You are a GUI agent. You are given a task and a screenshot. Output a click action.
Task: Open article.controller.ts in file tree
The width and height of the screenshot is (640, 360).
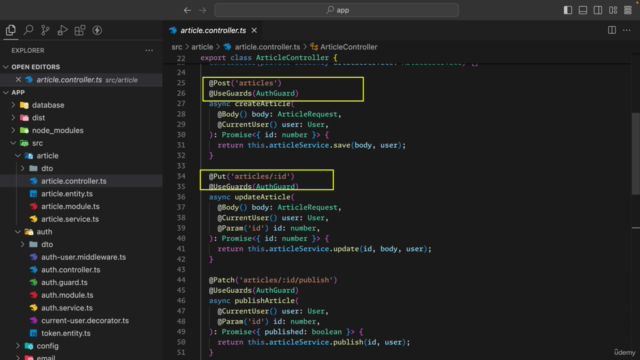coord(73,181)
